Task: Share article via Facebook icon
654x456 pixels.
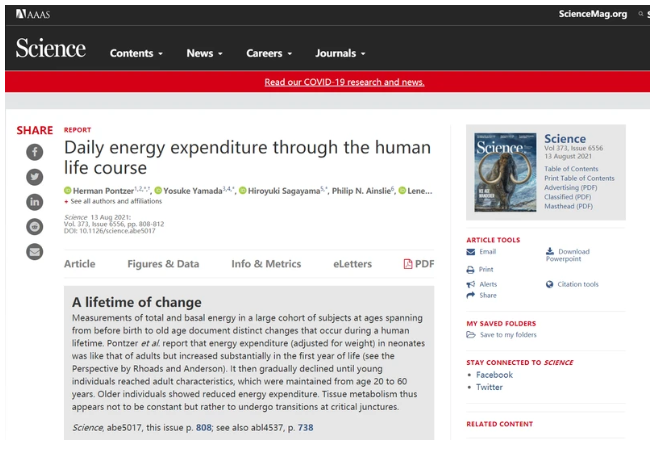Action: pos(35,152)
